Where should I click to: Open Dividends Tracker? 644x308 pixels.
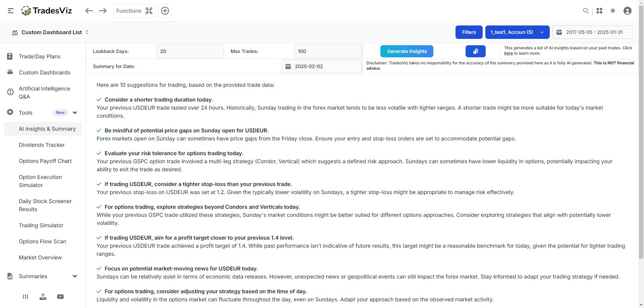point(42,145)
